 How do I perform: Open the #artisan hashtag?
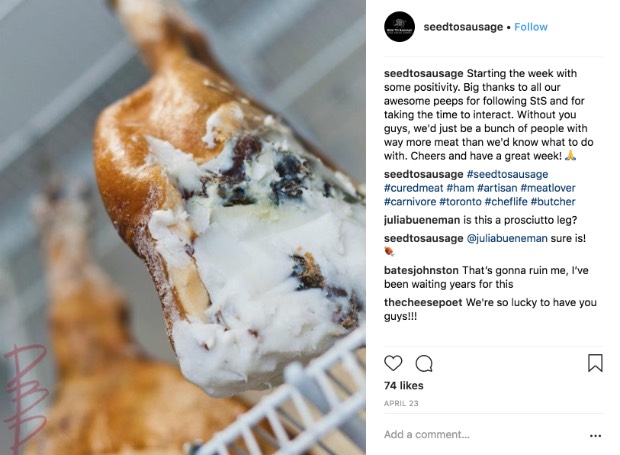497,188
